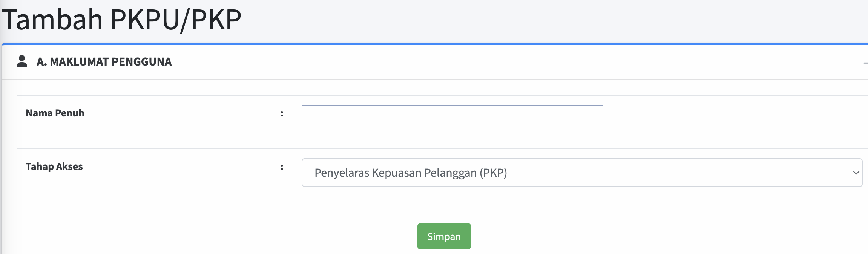Focus the Nama Penuh text field

click(x=452, y=116)
